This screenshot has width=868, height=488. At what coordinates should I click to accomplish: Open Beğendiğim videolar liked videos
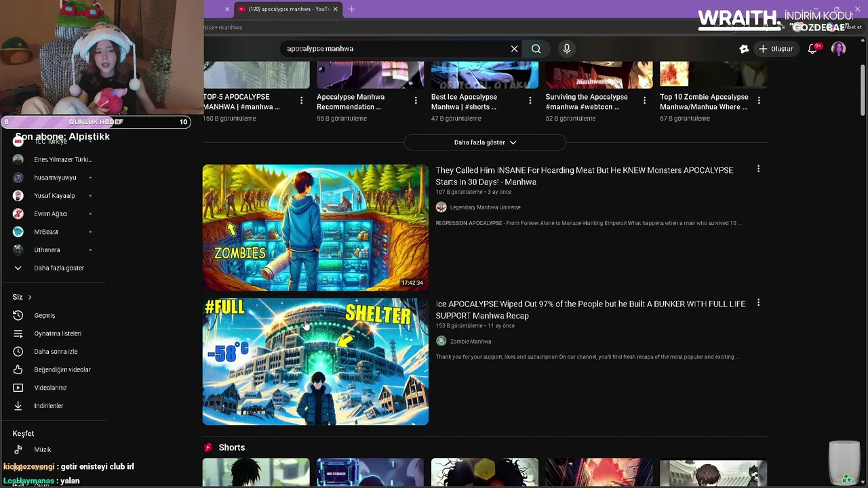coord(54,369)
